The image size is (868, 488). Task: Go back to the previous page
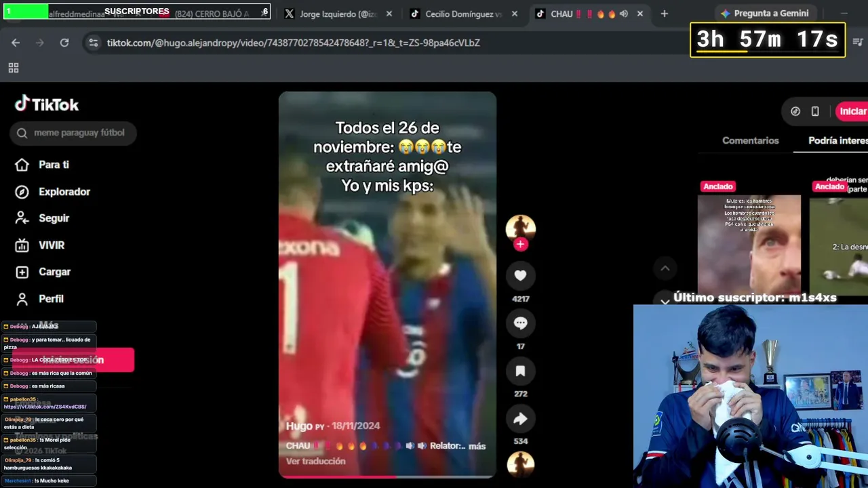pyautogui.click(x=16, y=43)
